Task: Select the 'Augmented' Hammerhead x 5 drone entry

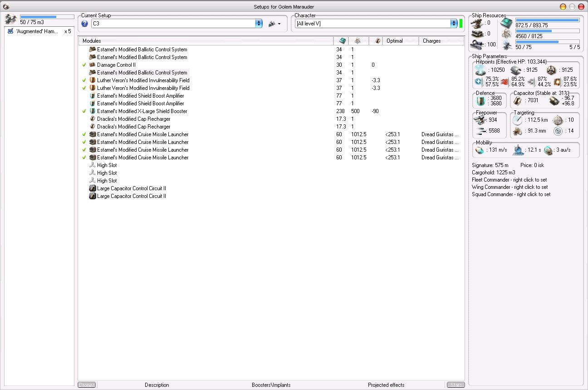Action: coord(39,31)
